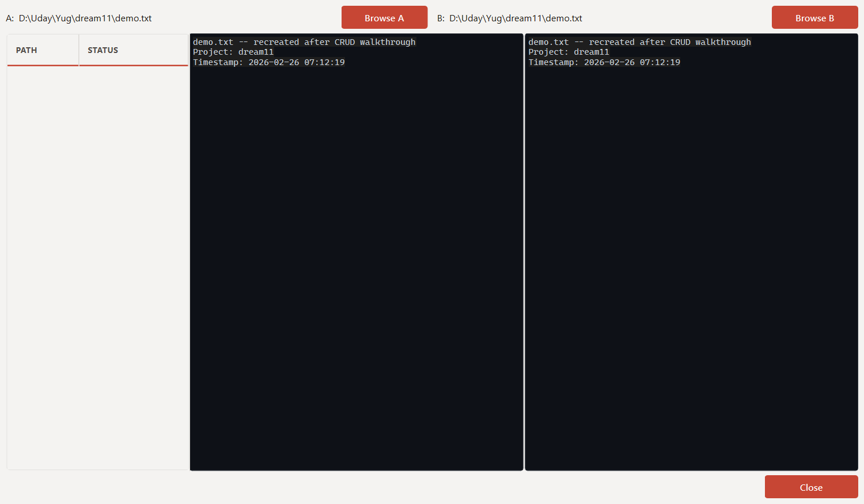This screenshot has height=504, width=864.
Task: Click the Browse A button
Action: point(384,18)
